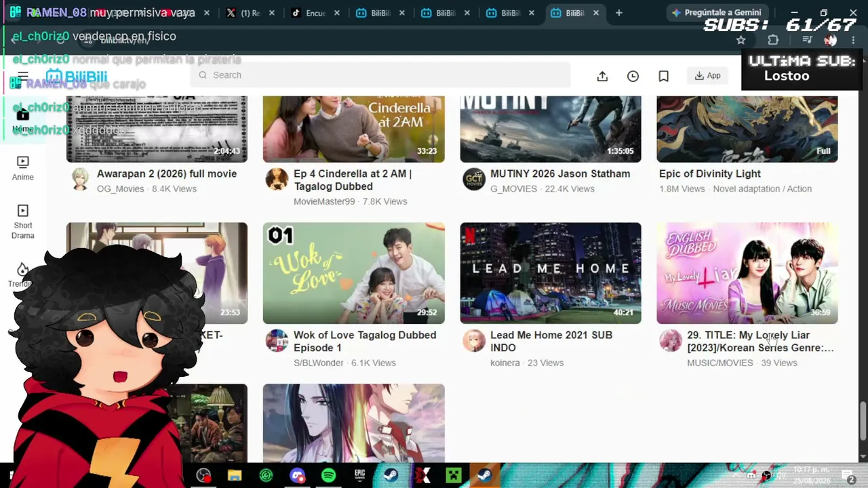The width and height of the screenshot is (868, 488).
Task: Open the OG_Movies channel avatar
Action: click(x=81, y=180)
